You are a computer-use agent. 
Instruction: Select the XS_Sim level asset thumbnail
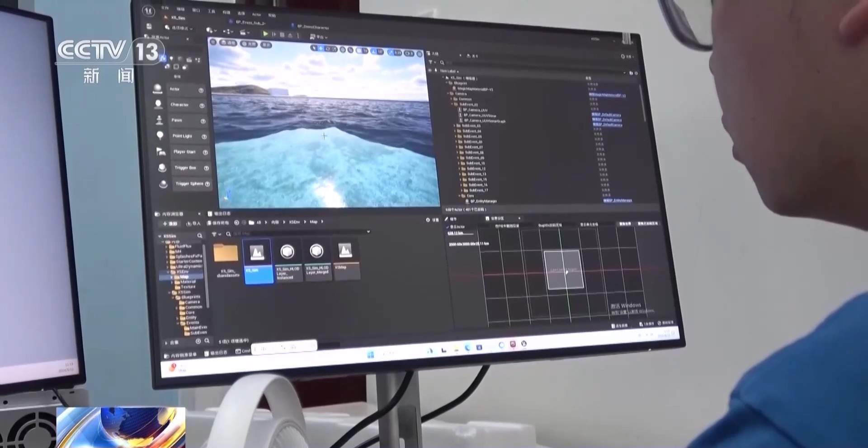pyautogui.click(x=259, y=261)
